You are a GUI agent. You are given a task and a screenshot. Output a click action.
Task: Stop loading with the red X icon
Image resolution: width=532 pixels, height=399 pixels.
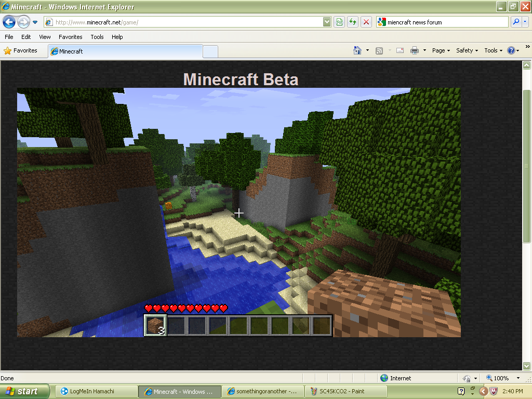[x=366, y=22]
